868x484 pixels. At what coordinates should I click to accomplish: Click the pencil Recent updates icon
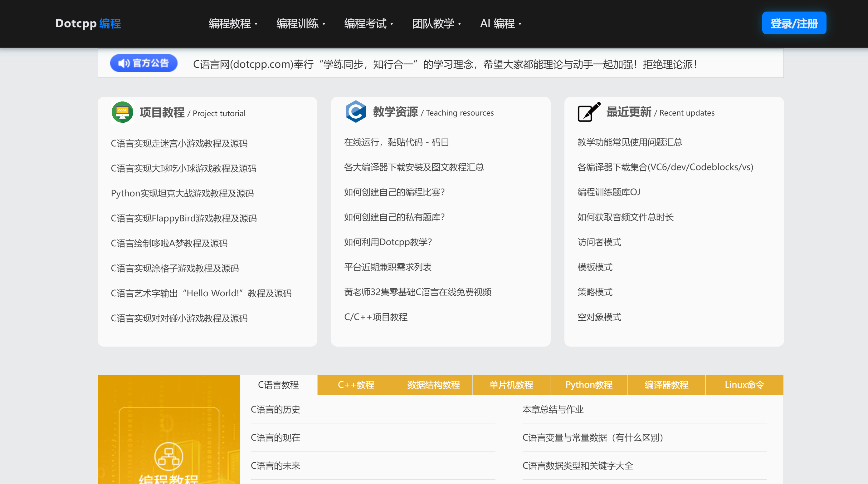pyautogui.click(x=589, y=112)
